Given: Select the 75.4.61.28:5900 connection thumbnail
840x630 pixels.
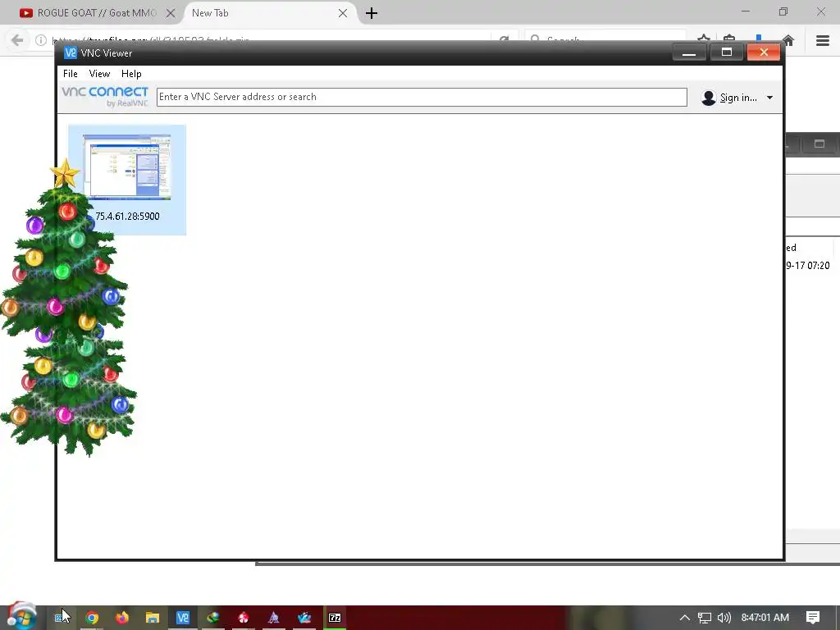Looking at the screenshot, I should (x=127, y=167).
